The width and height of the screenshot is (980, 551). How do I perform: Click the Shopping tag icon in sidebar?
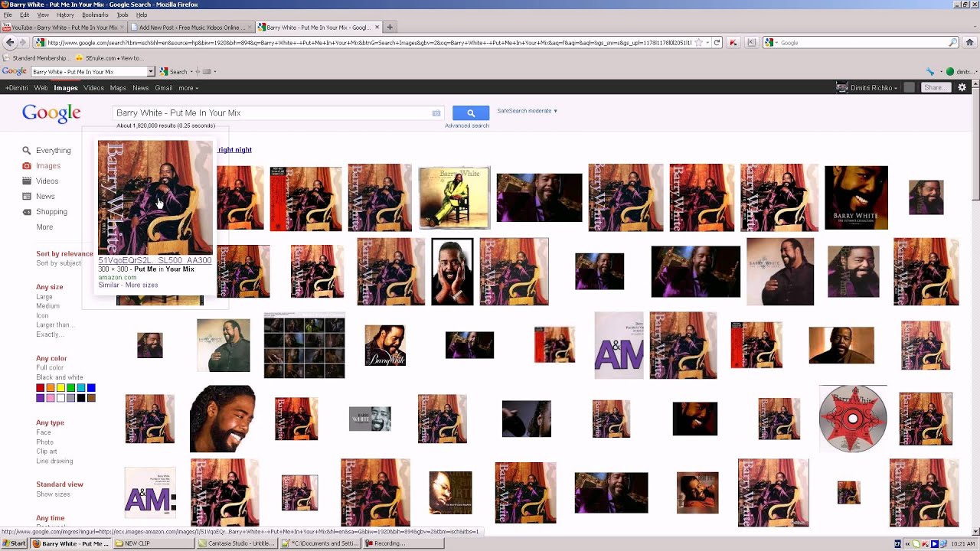pos(27,212)
